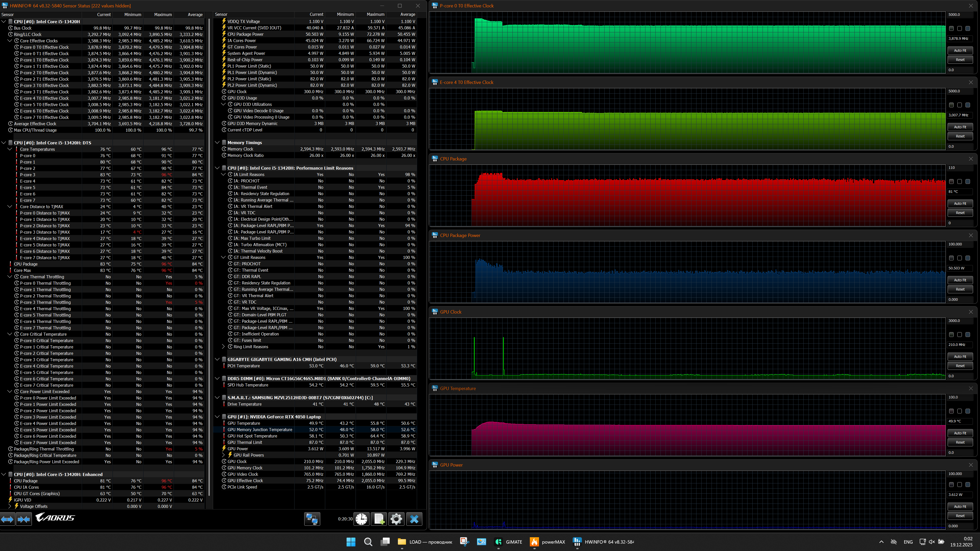980x551 pixels.
Task: Expand the Voltage Offsets entry
Action: (x=10, y=506)
